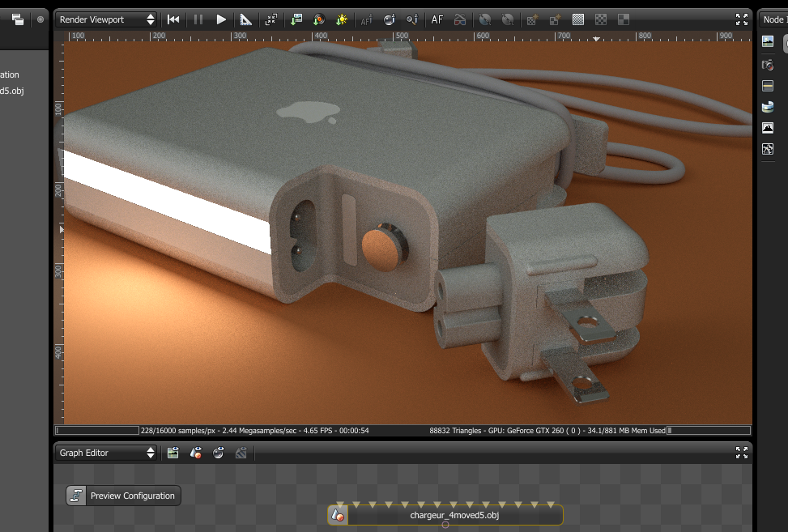Toggle the small checkerboard background icon
Viewport: 788px width, 532px height.
click(x=601, y=19)
